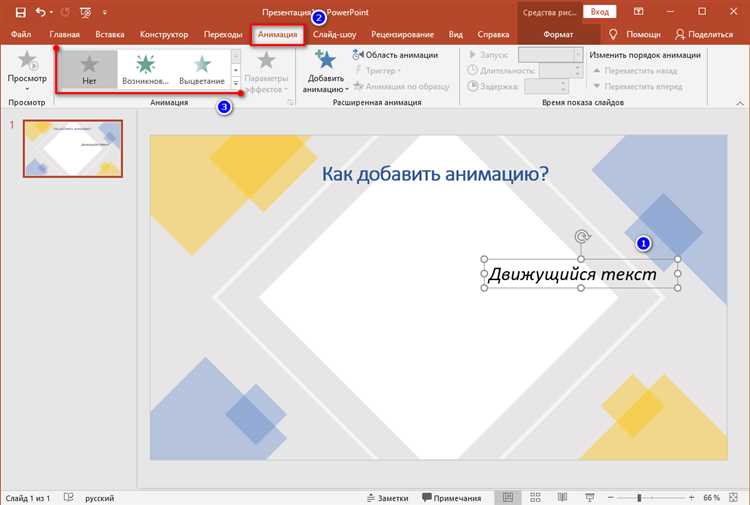Image resolution: width=750 pixels, height=505 pixels.
Task: Choose the 'Нет' animation option
Action: (x=88, y=71)
